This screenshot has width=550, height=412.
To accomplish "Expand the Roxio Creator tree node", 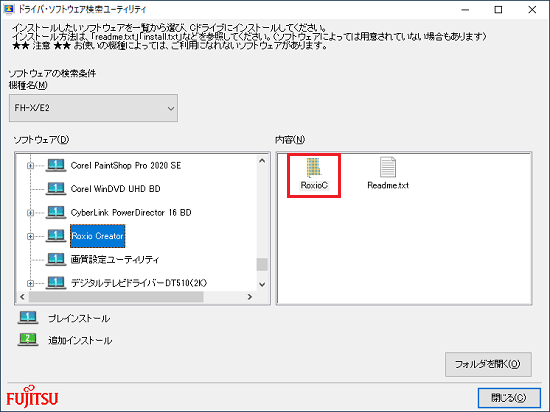I will (x=31, y=236).
